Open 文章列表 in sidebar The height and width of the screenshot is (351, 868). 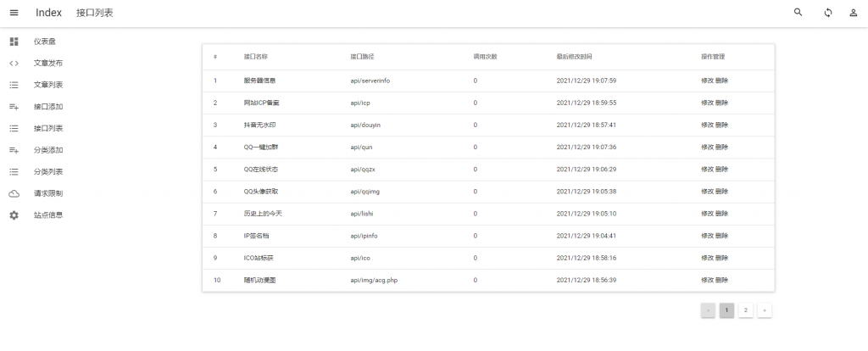tap(48, 85)
